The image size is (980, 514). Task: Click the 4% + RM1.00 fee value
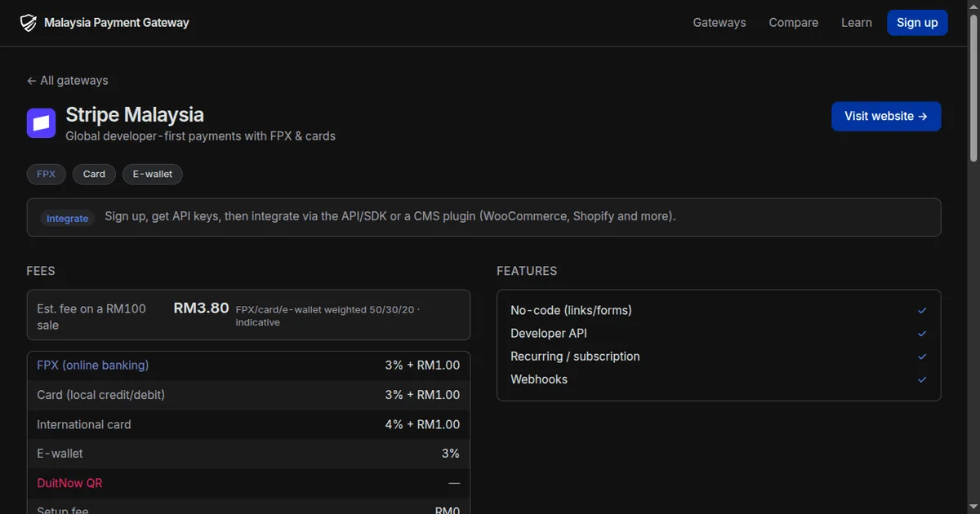coord(422,425)
